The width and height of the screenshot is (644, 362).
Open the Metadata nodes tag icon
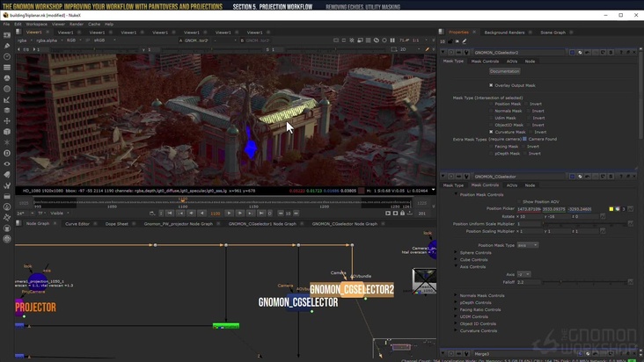click(x=7, y=174)
